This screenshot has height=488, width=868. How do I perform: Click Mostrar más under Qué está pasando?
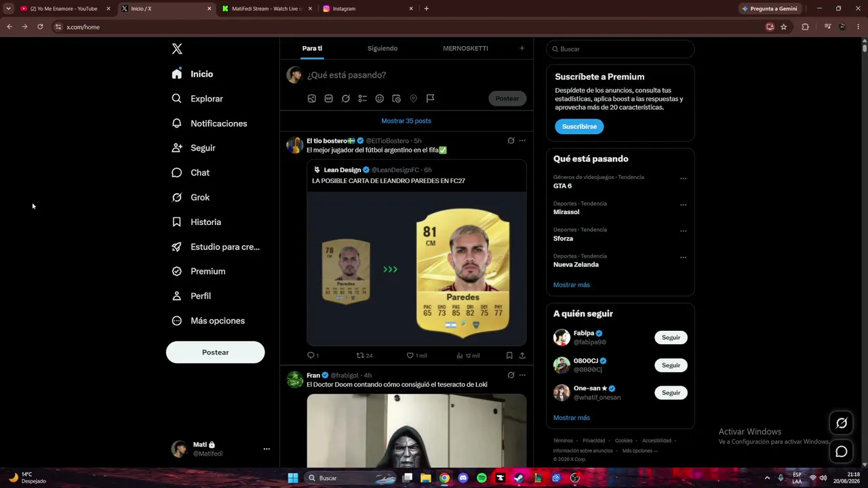coord(572,285)
